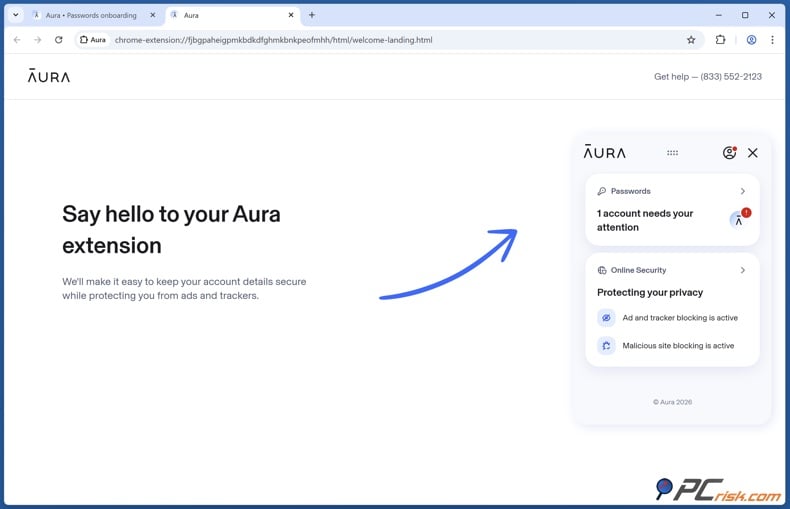Viewport: 790px width, 509px height.
Task: Go back to previous page
Action: (17, 40)
